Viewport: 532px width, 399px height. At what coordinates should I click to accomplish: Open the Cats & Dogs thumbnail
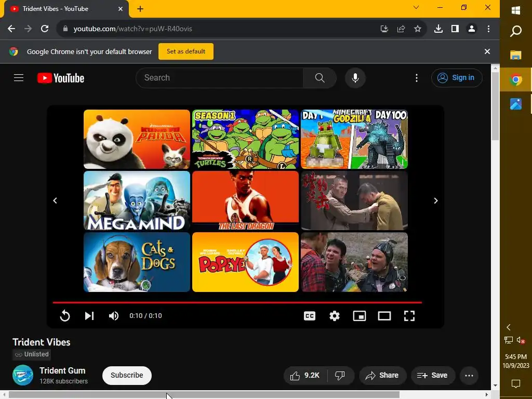[137, 262]
